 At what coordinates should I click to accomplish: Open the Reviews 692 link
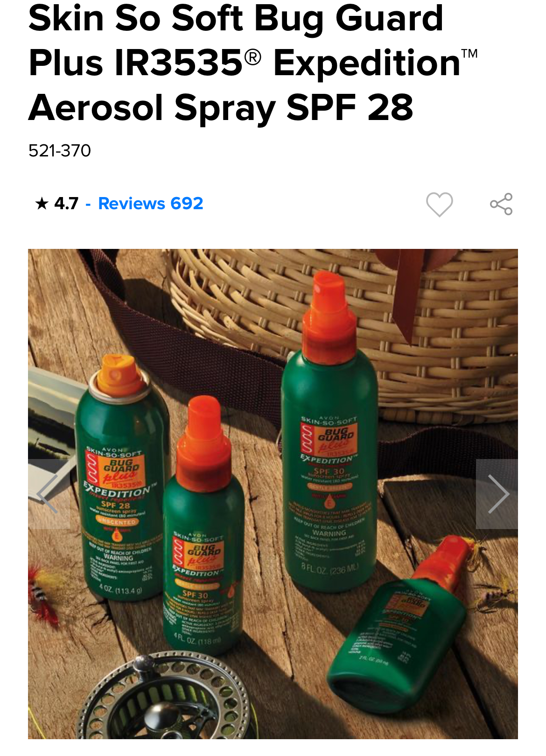150,204
